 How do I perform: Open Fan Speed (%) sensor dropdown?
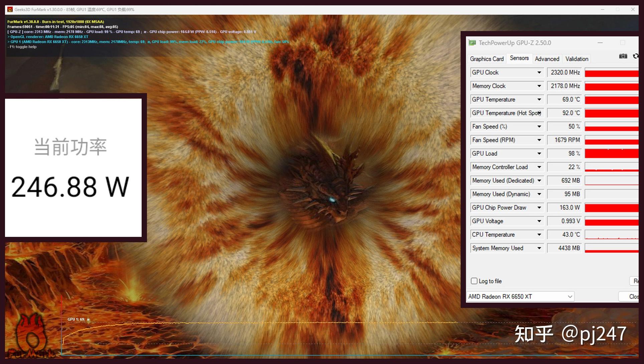[539, 126]
